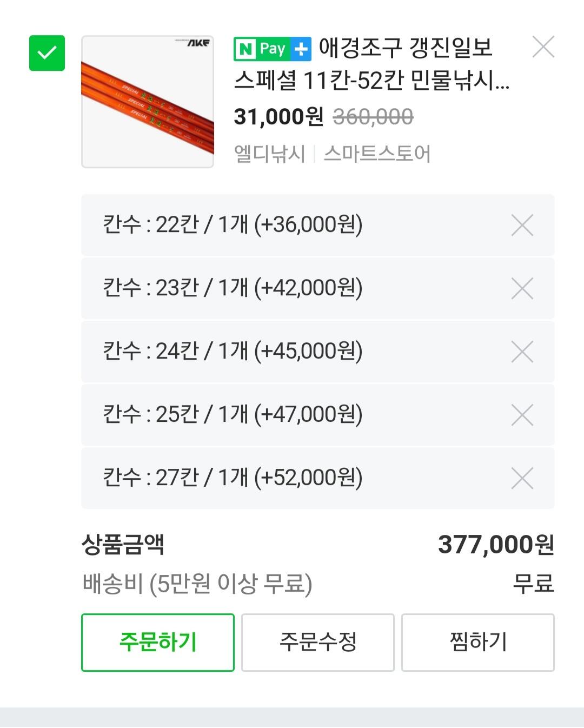584x728 pixels.
Task: Click the 31,000원 sale price text
Action: tap(278, 116)
